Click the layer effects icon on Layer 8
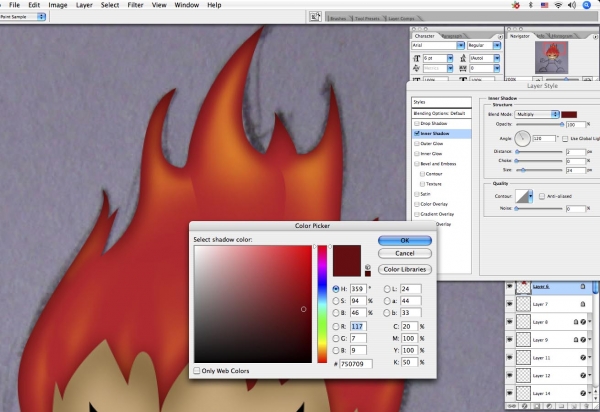Image resolution: width=600 pixels, height=412 pixels. tap(583, 322)
